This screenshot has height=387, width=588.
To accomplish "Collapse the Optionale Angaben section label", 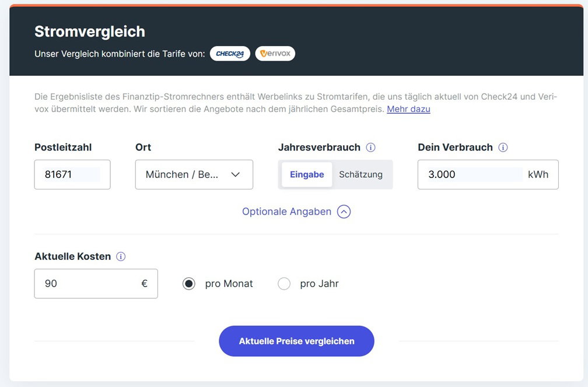I will [286, 212].
